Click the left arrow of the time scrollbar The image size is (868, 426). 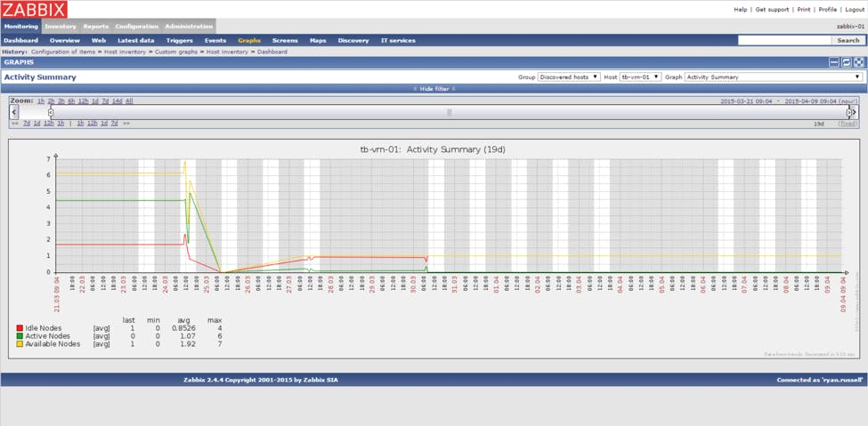14,112
